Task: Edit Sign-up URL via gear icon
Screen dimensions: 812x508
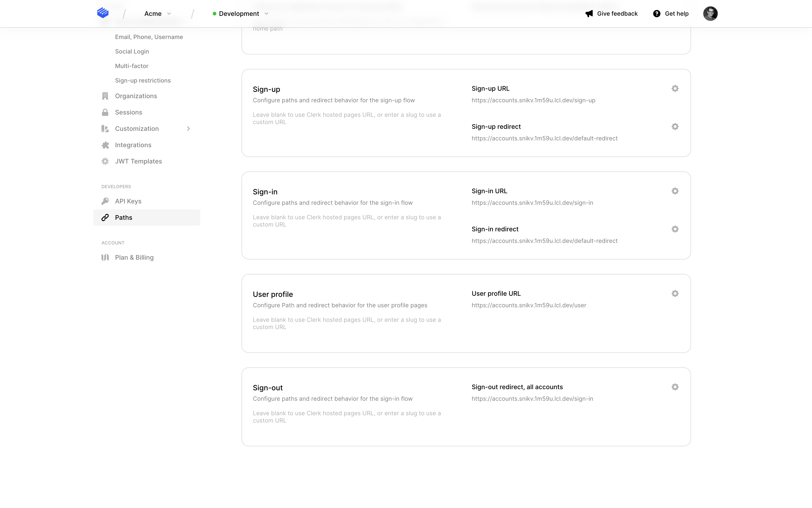Action: coord(675,88)
